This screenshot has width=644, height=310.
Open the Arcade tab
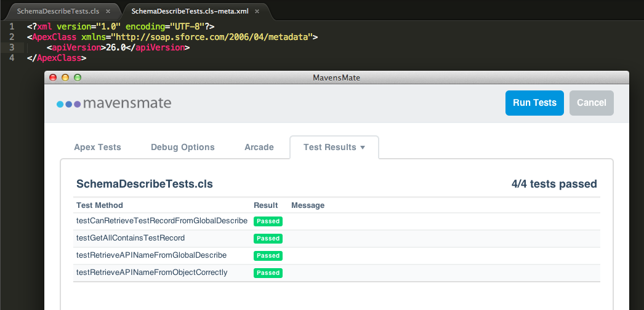coord(259,147)
